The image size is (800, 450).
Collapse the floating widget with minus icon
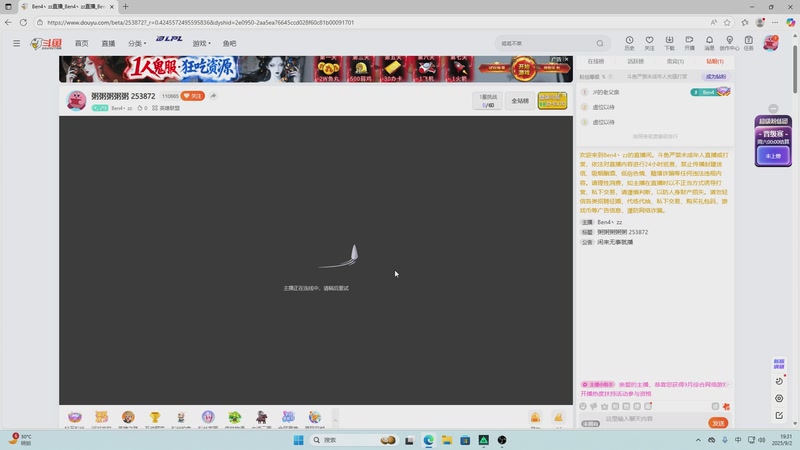(773, 109)
